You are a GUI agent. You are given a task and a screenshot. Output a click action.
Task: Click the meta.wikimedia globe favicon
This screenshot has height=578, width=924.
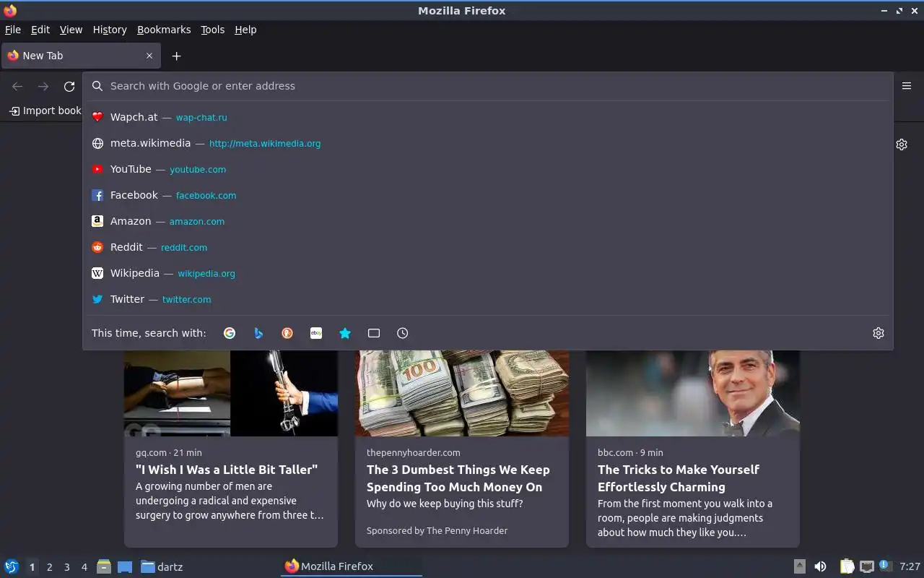(97, 143)
